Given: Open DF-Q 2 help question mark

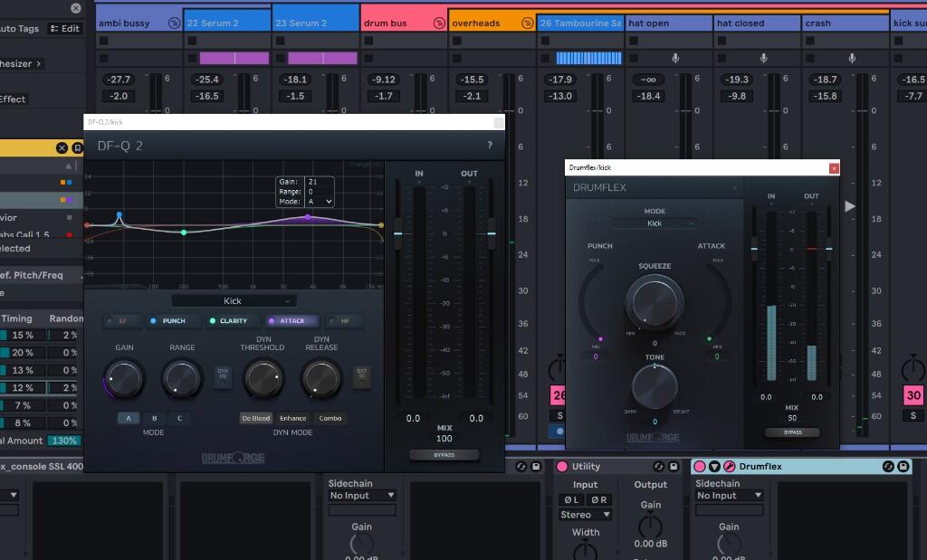Looking at the screenshot, I should coord(490,146).
